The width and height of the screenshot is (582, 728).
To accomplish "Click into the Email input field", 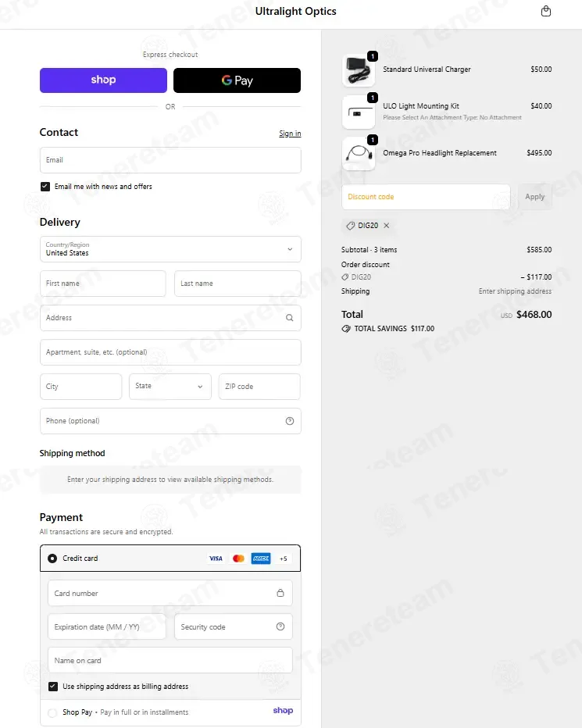I will click(170, 160).
